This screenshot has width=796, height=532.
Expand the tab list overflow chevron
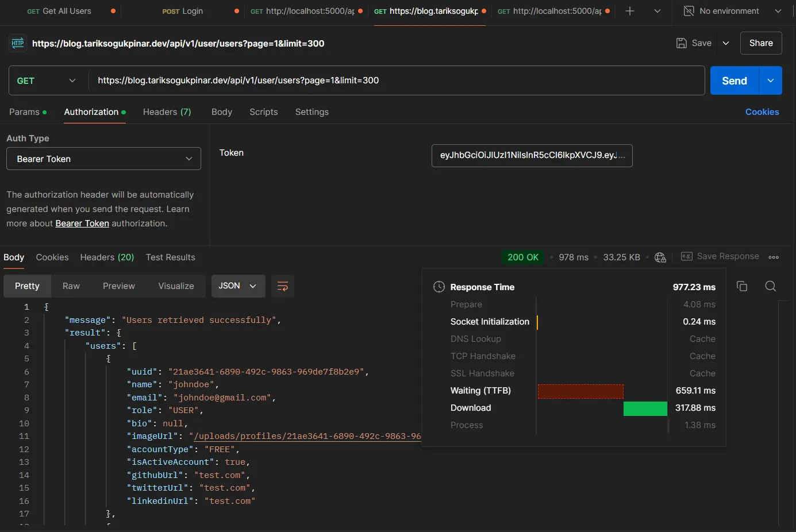pos(657,11)
